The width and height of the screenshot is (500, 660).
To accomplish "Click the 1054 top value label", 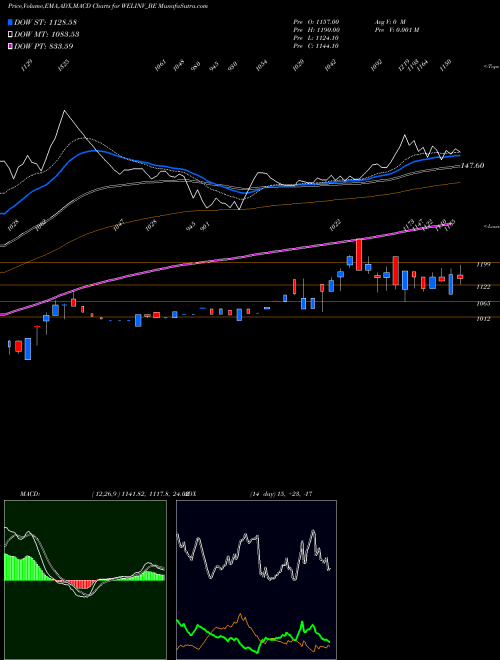I will pos(262,66).
